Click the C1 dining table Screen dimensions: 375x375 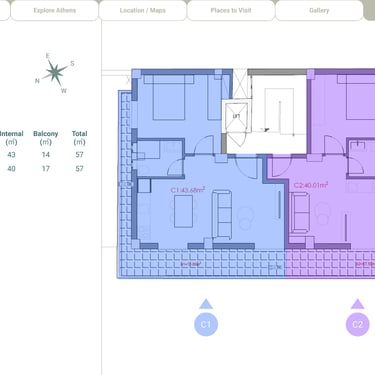point(183,211)
